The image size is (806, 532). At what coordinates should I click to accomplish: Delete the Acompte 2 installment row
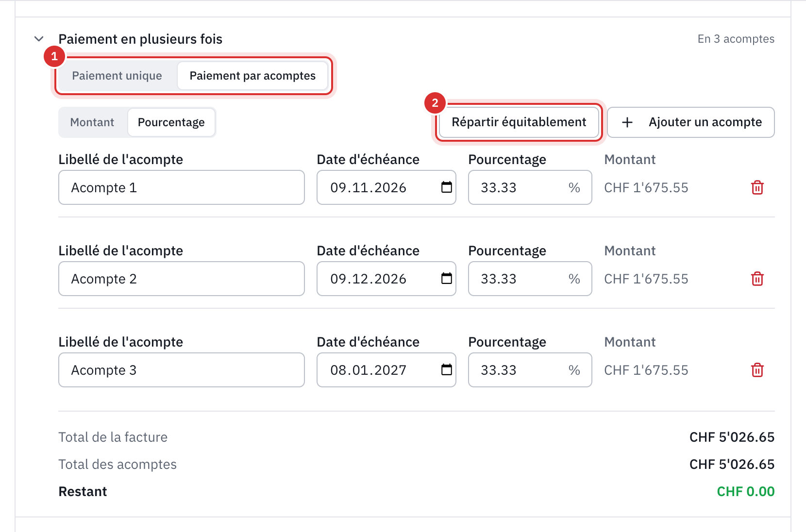(x=757, y=279)
